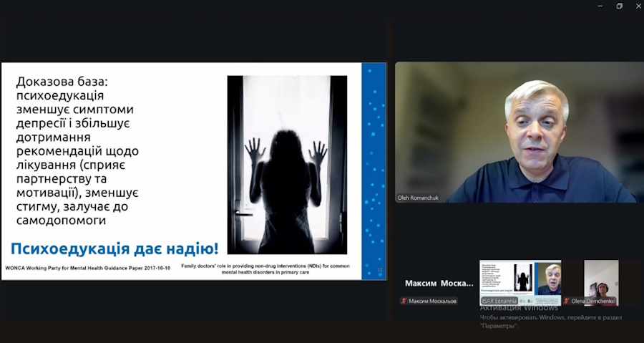644x343 pixels.
Task: Restore down the meeting window
Action: click(619, 6)
